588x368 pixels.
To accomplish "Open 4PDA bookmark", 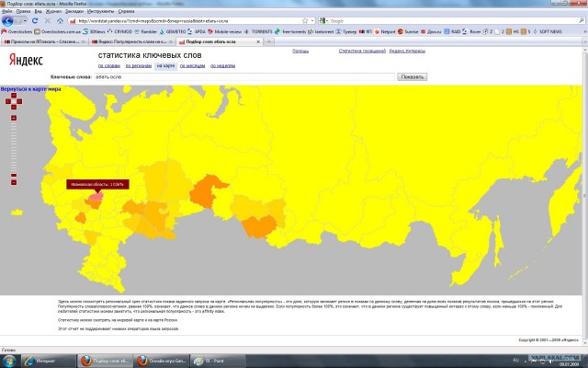I will coord(197,31).
